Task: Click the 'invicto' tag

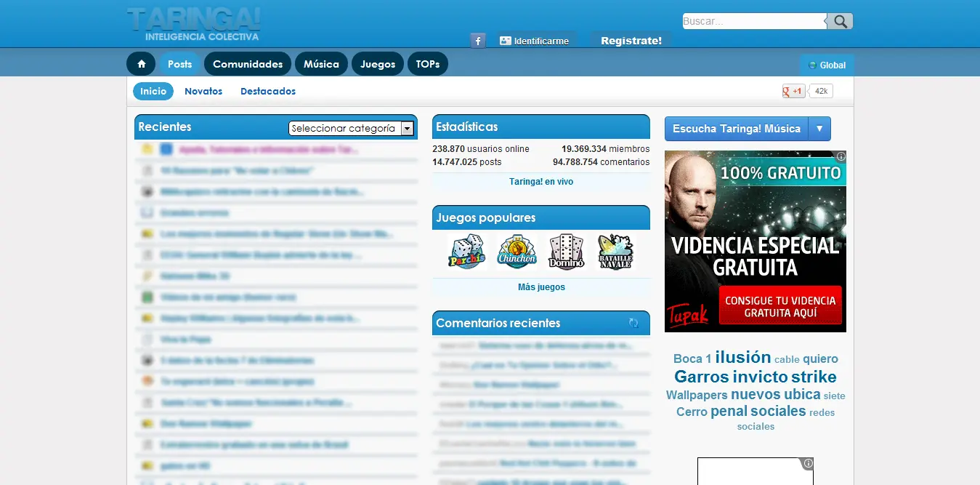Action: coord(760,377)
